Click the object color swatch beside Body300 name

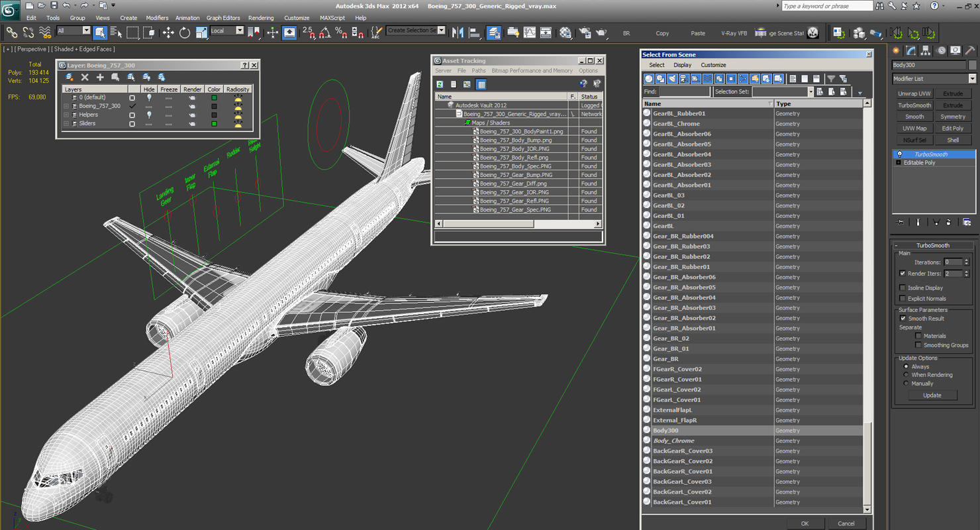tap(973, 65)
